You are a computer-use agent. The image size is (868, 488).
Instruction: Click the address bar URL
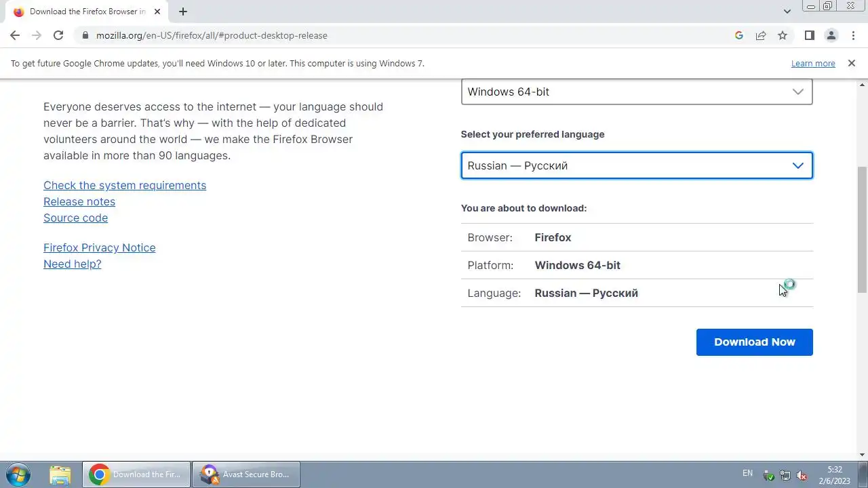click(x=212, y=35)
